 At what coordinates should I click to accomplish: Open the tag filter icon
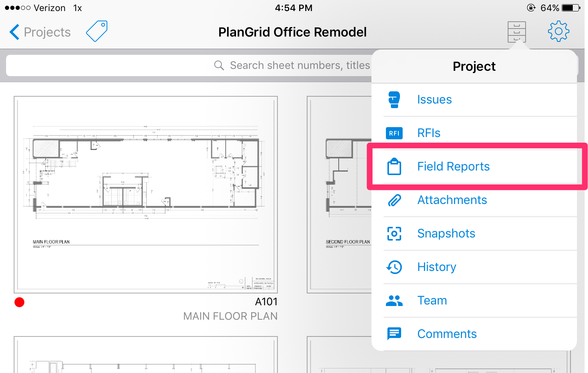97,31
